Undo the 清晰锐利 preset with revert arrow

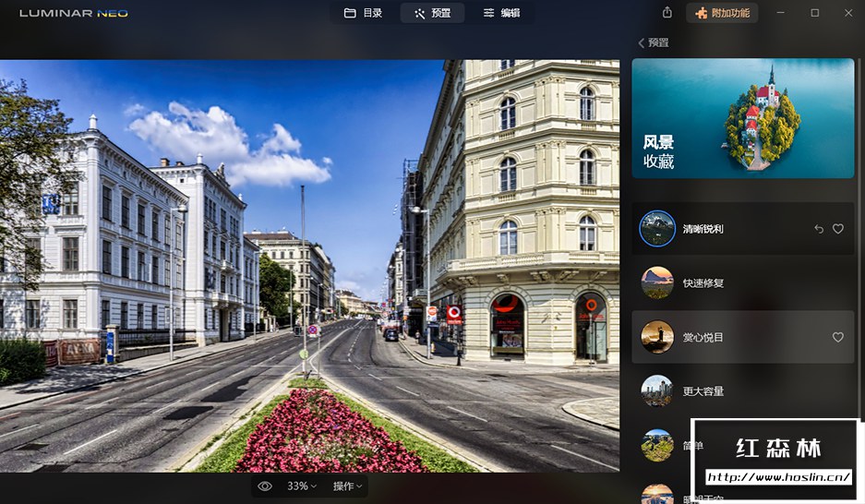coord(819,229)
